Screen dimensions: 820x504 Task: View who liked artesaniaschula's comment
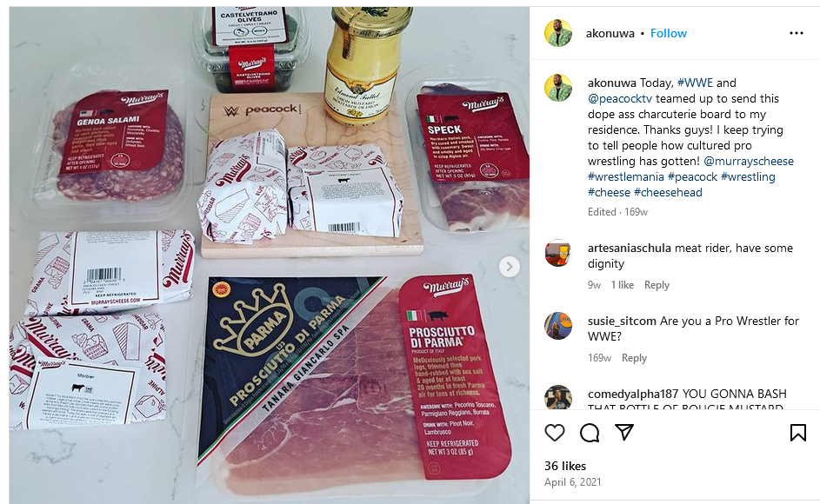click(x=623, y=285)
